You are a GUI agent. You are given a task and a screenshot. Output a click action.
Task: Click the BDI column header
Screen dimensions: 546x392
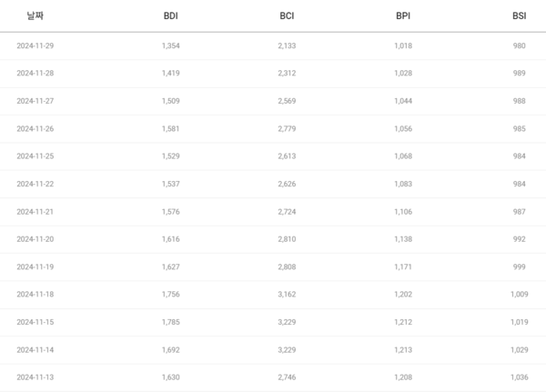[x=170, y=16]
